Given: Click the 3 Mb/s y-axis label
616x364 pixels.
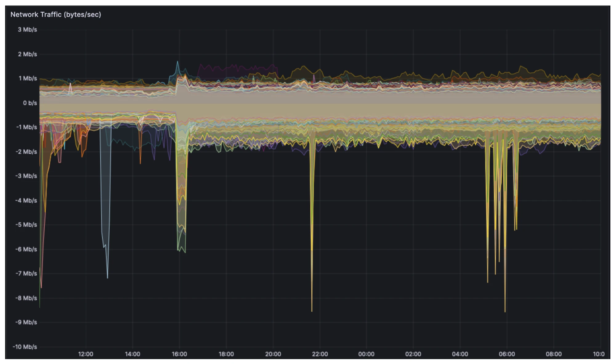Looking at the screenshot, I should [27, 30].
